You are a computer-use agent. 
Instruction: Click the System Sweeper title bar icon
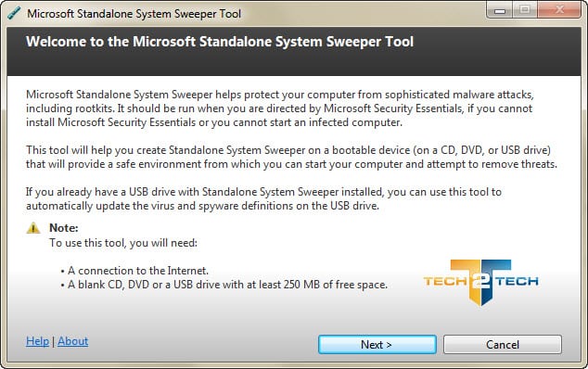click(14, 14)
